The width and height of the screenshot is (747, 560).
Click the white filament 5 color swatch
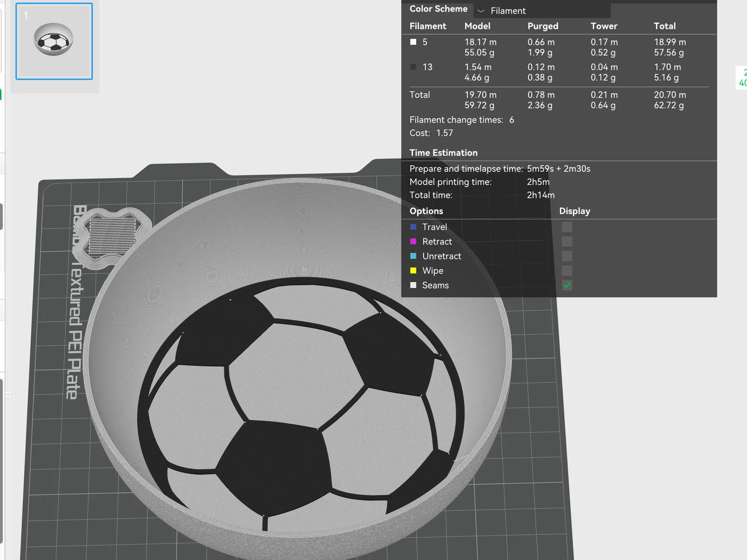point(413,42)
